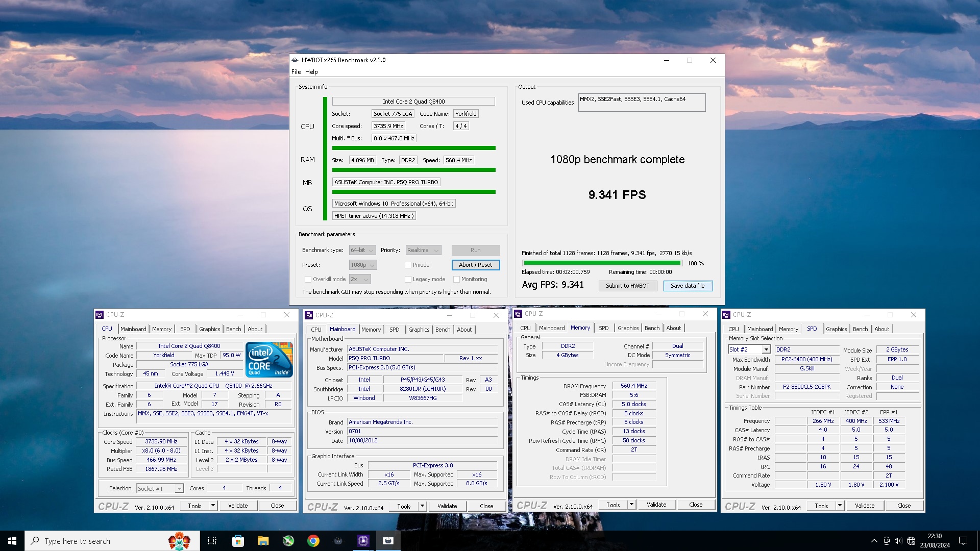
Task: Switch to Graphics tab in Mainboard CPU-Z window
Action: point(419,330)
